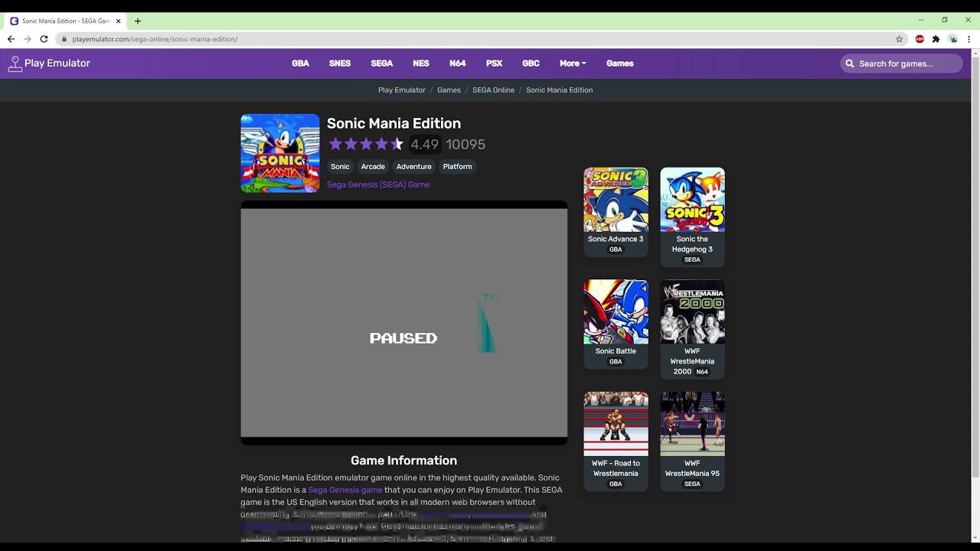Open Sonic Battle game card
This screenshot has width=980, height=551.
[616, 324]
